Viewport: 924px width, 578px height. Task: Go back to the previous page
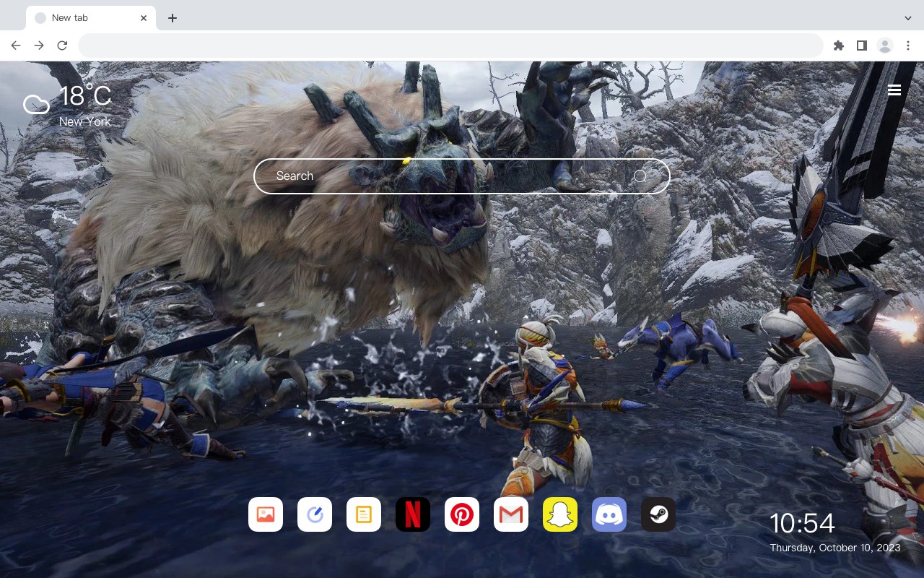click(x=16, y=46)
